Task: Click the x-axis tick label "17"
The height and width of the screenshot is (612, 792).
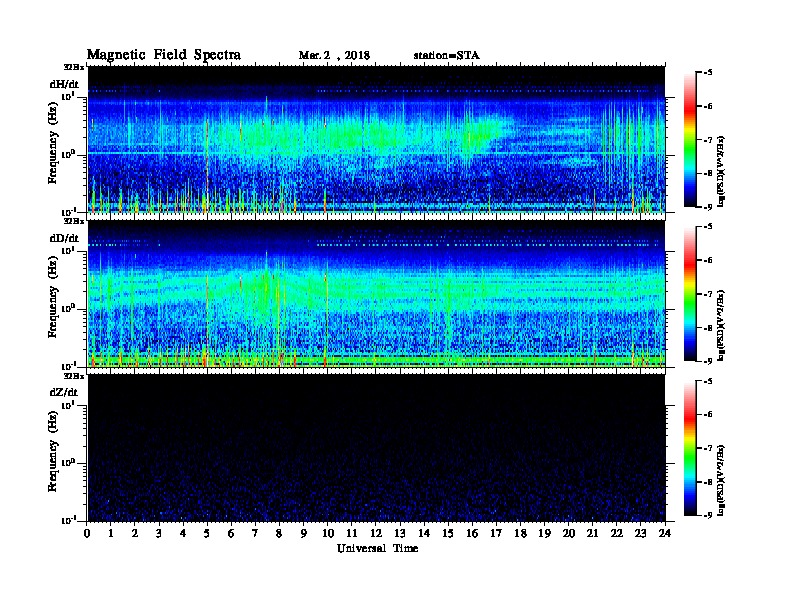Action: (x=496, y=533)
